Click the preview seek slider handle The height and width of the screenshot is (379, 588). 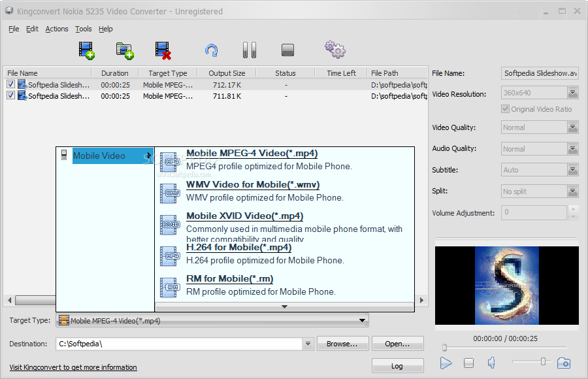pyautogui.click(x=444, y=348)
